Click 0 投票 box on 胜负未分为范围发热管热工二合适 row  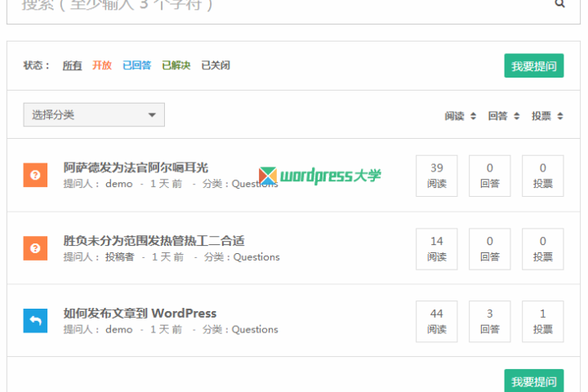tap(542, 249)
